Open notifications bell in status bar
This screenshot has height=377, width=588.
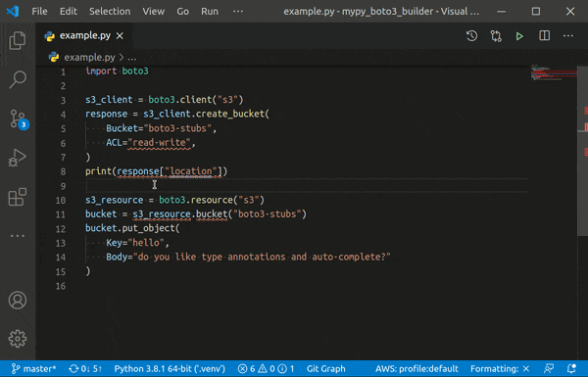(571, 369)
